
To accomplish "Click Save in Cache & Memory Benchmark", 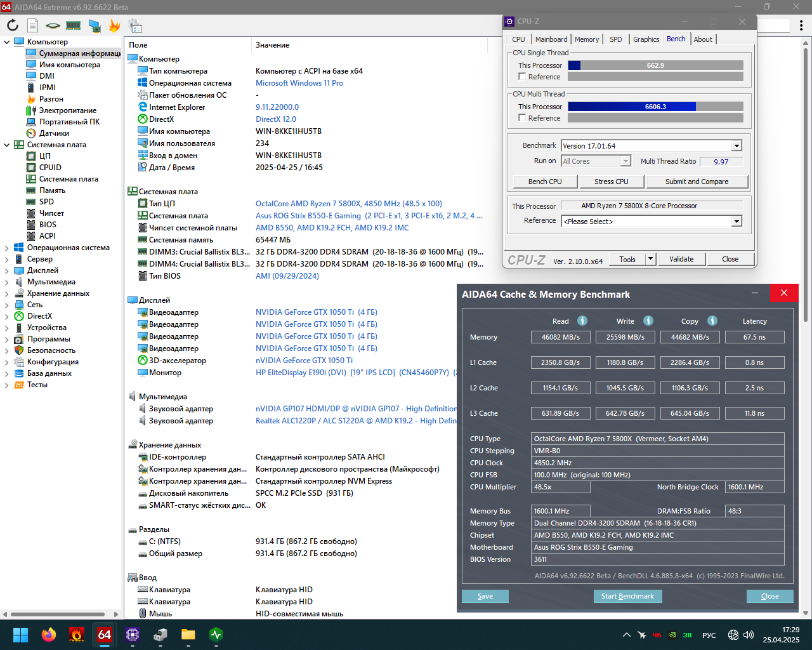I will [x=485, y=596].
